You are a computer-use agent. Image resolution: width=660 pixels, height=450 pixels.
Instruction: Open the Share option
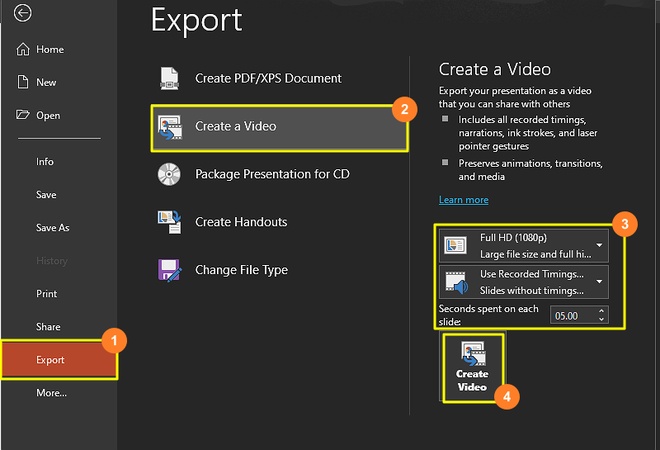coord(59,327)
